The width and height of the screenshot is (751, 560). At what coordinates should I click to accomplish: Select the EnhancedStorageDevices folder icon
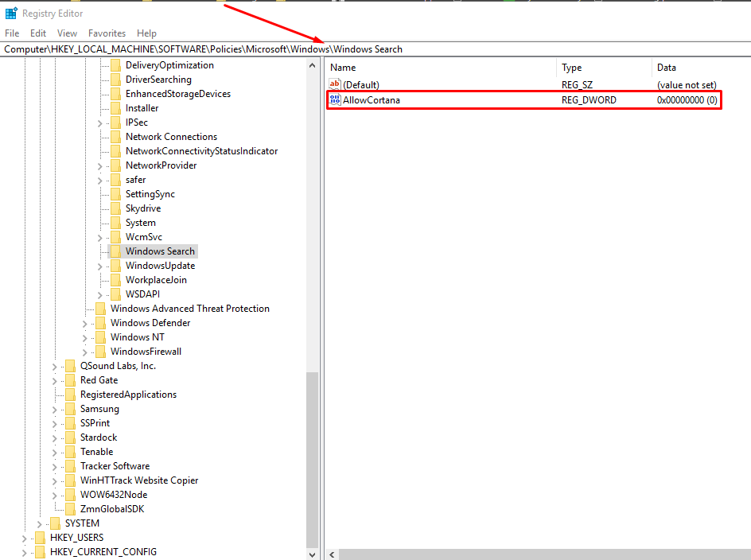pos(115,94)
